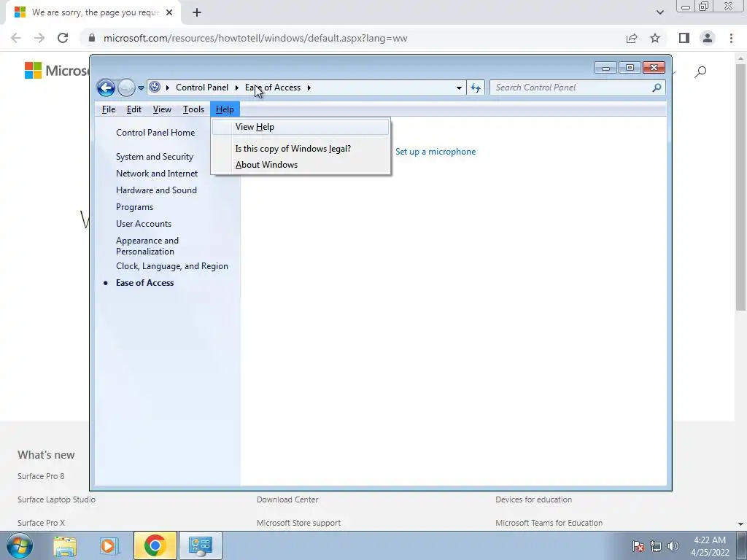Open a new Chrome tab
This screenshot has width=747, height=560.
(197, 13)
